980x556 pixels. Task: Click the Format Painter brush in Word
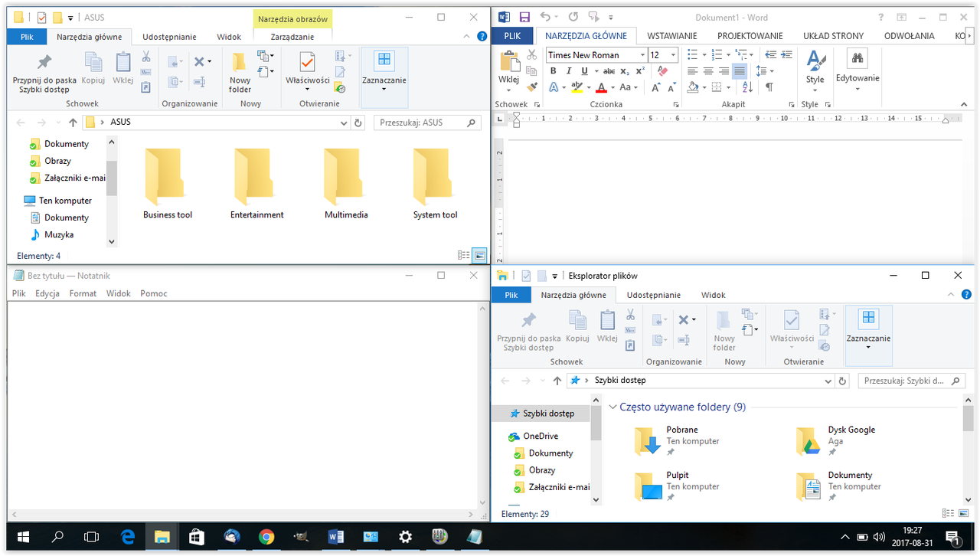coord(531,87)
